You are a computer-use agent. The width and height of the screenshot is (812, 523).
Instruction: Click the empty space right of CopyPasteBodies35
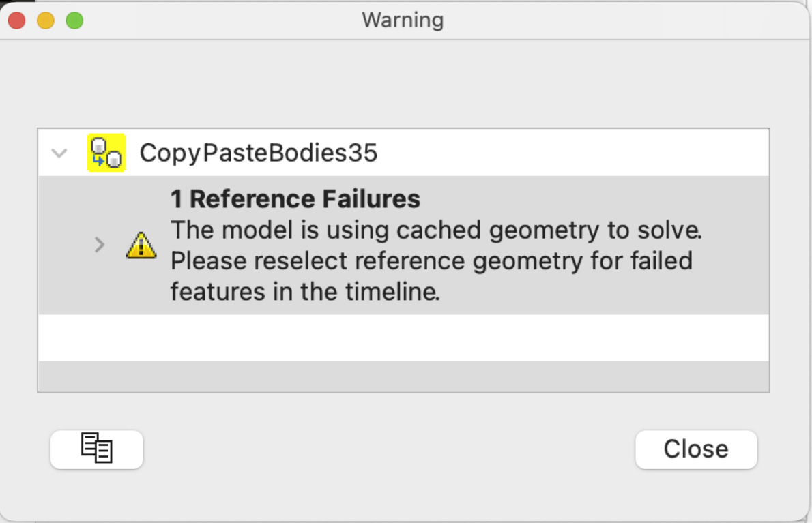point(573,153)
